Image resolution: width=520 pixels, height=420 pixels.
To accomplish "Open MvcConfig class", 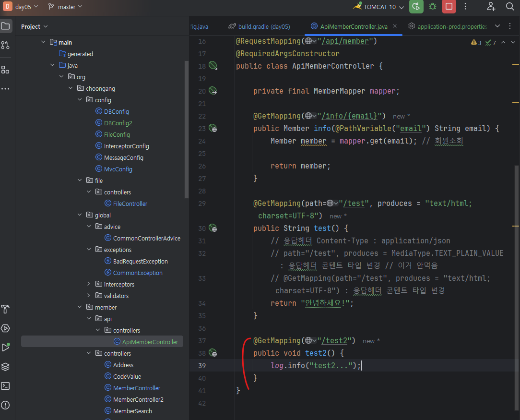I will (118, 169).
